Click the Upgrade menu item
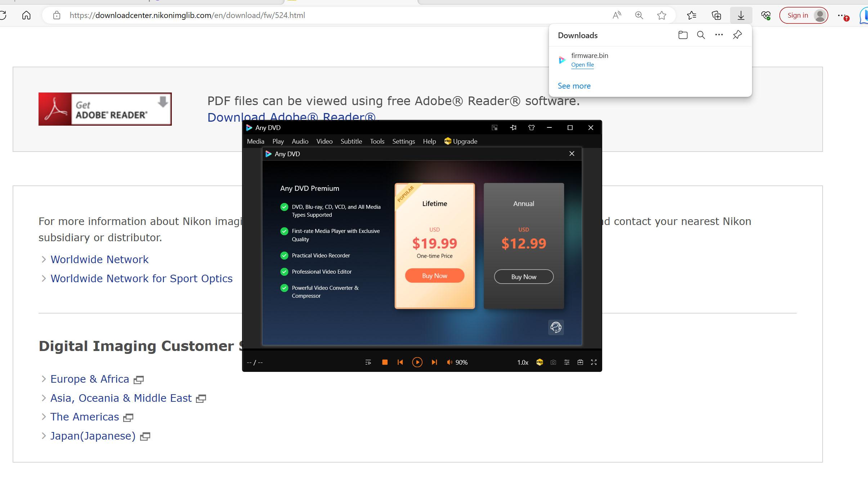The height and width of the screenshot is (495, 868). coord(461,141)
